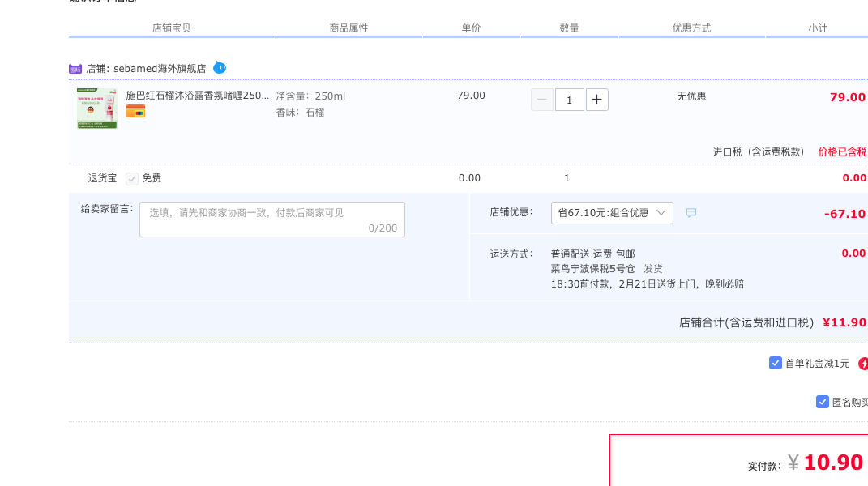Image resolution: width=868 pixels, height=486 pixels.
Task: Uncheck 首单礼金减1元 checkbox
Action: (776, 363)
